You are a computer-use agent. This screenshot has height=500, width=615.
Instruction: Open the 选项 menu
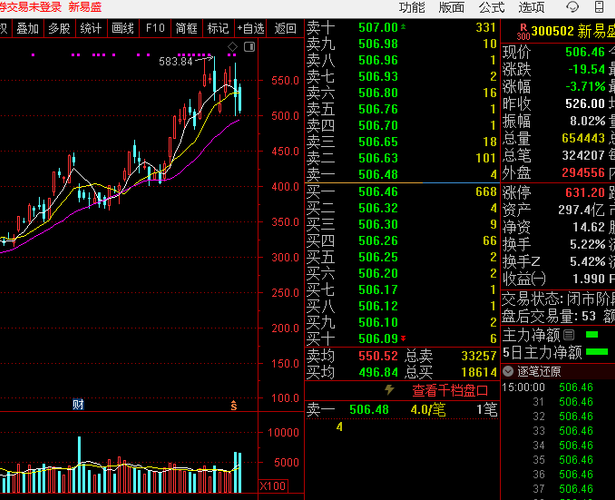click(531, 7)
